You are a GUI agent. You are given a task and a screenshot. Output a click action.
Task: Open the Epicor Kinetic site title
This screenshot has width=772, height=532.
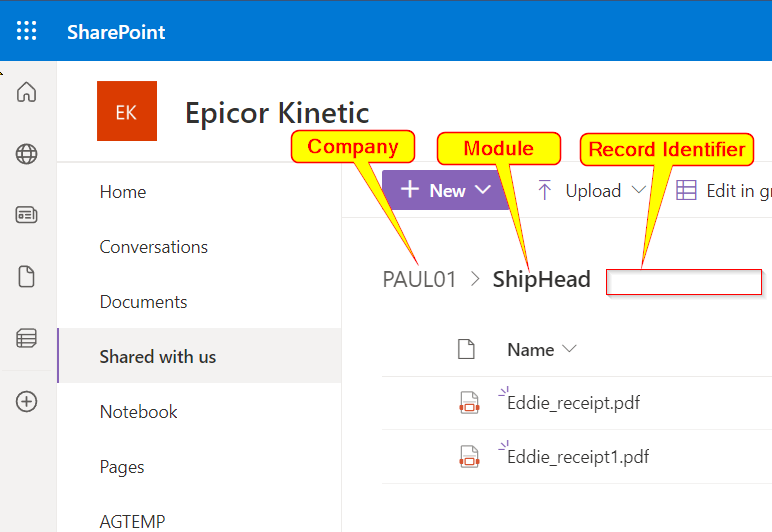(x=277, y=113)
